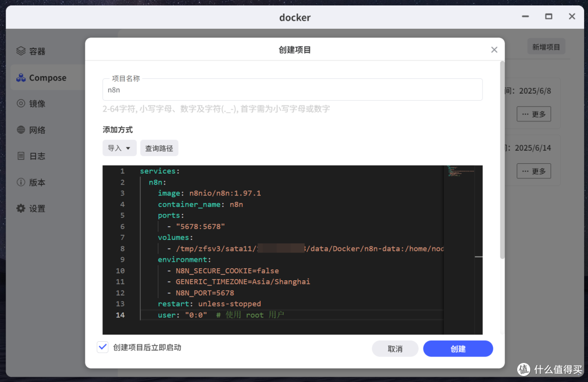Focus the 项目名称 input field
This screenshot has height=382, width=588.
[292, 90]
